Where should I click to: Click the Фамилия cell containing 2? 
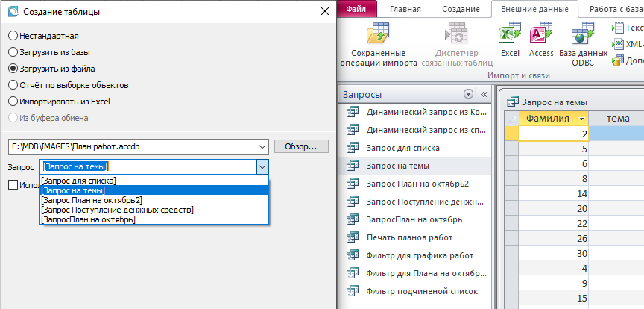point(553,134)
